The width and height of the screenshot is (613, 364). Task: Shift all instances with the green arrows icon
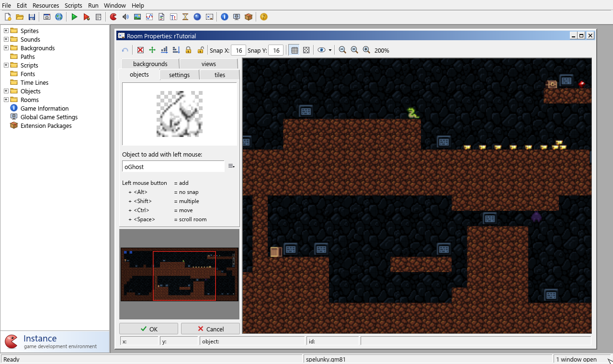pyautogui.click(x=152, y=50)
